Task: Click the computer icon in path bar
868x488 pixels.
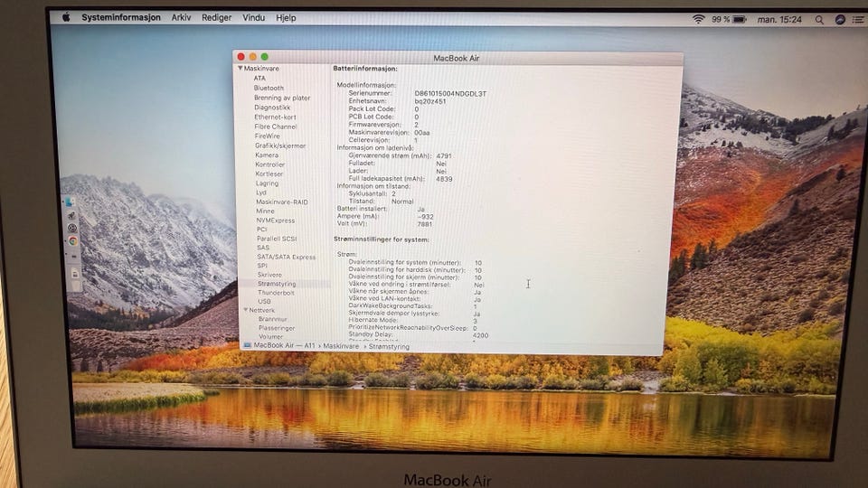Action: [247, 345]
